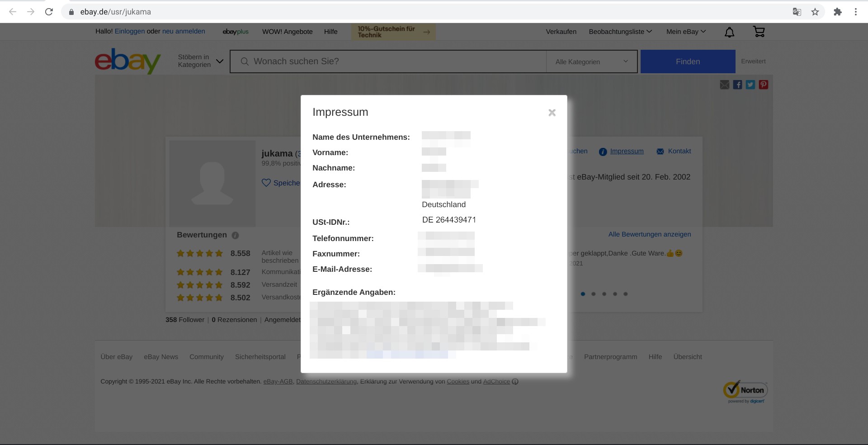Click the Bewertungen info icon
Viewport: 868px width, 445px height.
[235, 235]
